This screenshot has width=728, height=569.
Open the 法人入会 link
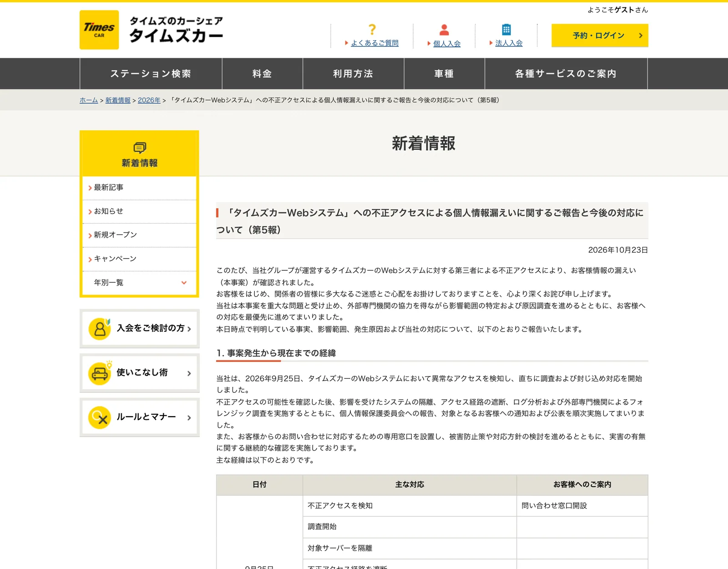[509, 43]
